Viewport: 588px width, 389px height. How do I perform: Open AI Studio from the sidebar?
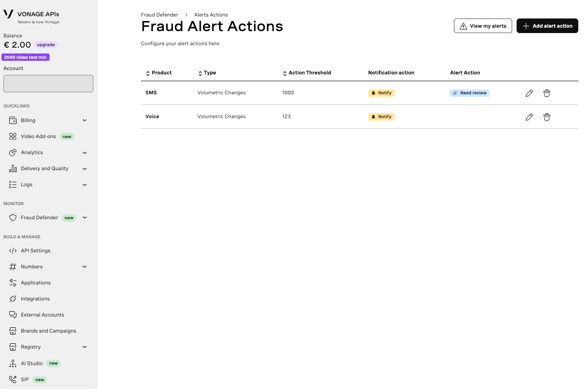pyautogui.click(x=13, y=363)
